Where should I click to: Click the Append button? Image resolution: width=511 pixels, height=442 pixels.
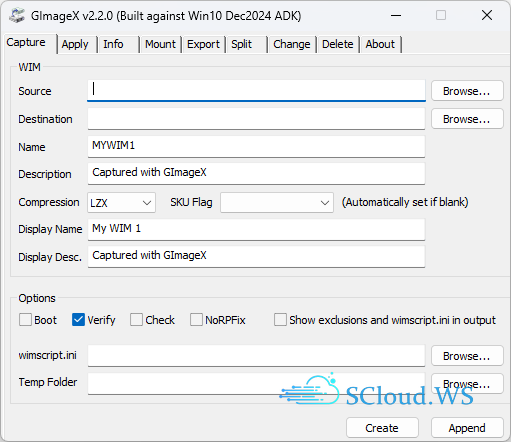[x=467, y=428]
